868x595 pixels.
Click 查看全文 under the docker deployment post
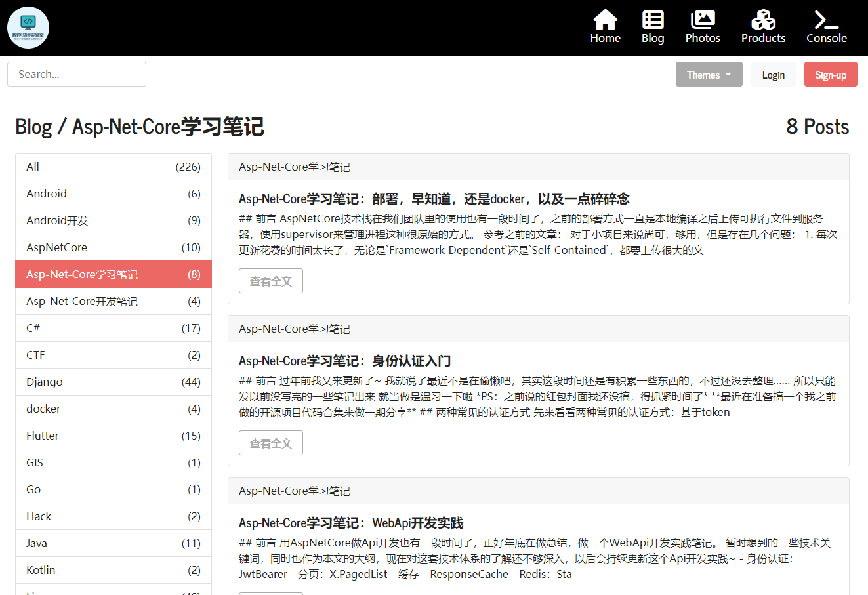click(x=271, y=281)
